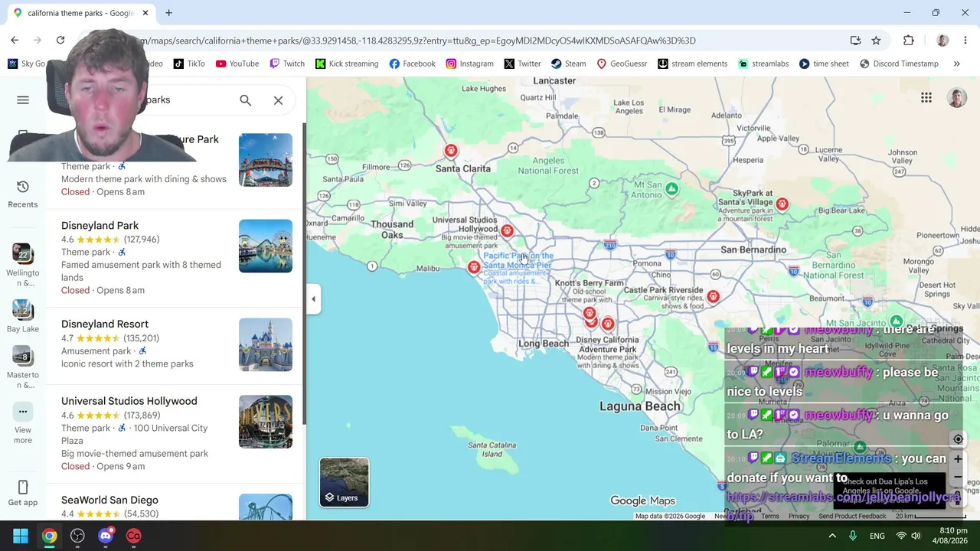Select the Knott's Berry Farm map pin
The width and height of the screenshot is (980, 551).
(x=589, y=313)
